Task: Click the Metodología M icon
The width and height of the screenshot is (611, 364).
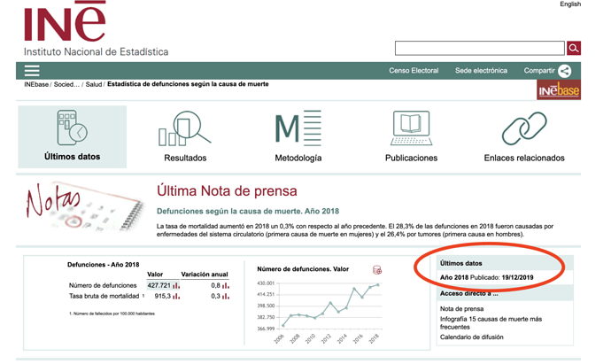Action: coord(298,128)
